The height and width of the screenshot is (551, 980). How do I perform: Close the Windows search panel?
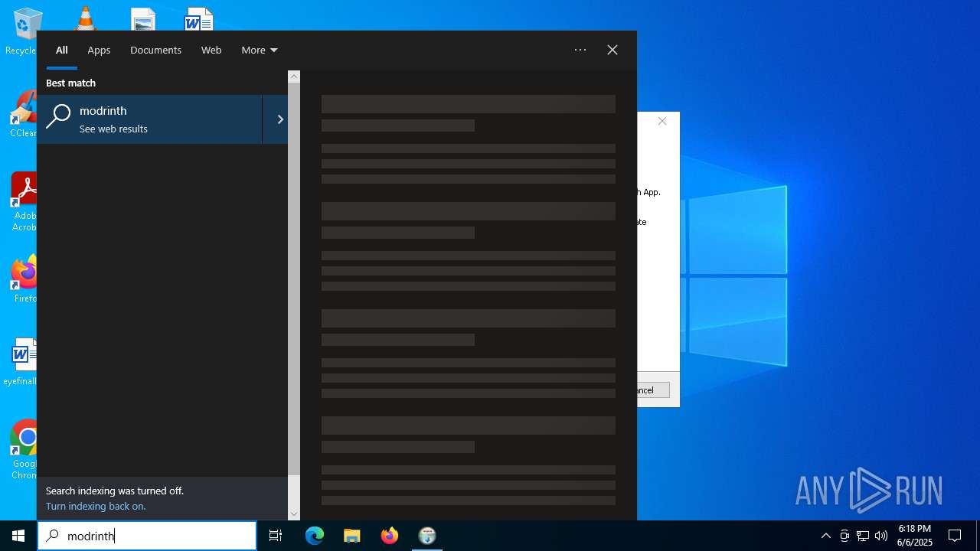click(x=612, y=50)
